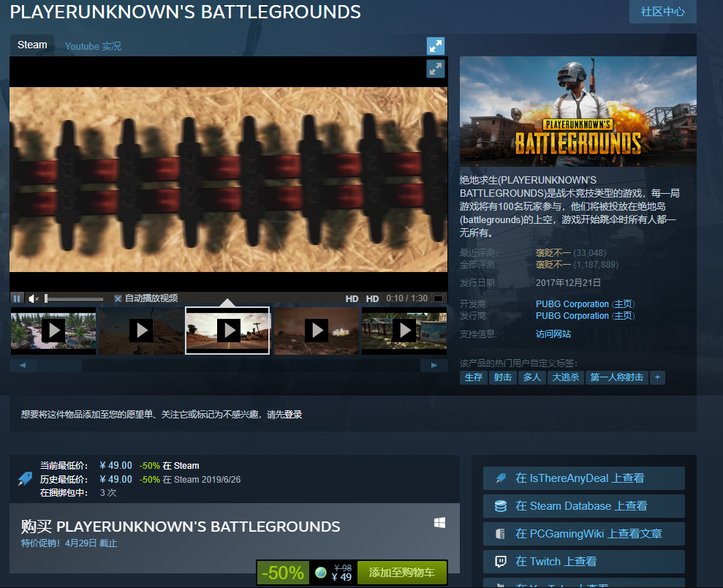Click the right arrow of thumbnail strip
The image size is (723, 588).
point(434,365)
